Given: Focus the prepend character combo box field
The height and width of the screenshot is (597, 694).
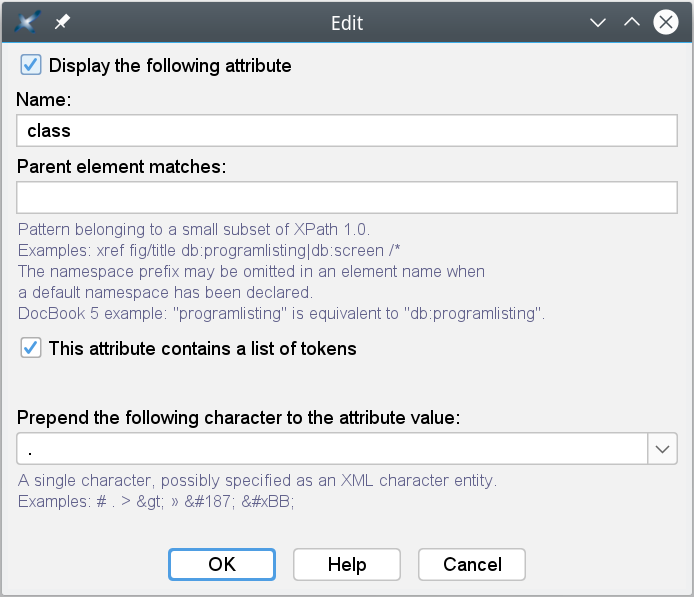Looking at the screenshot, I should [x=332, y=449].
